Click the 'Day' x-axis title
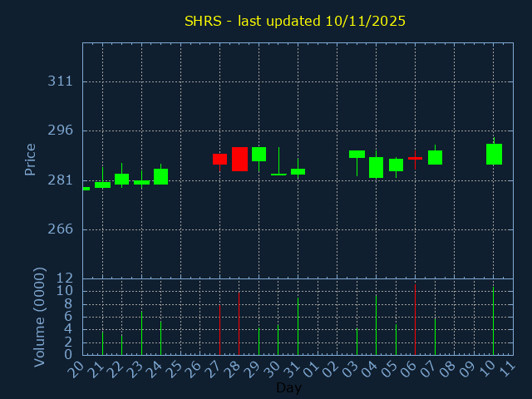The image size is (532, 399). tap(288, 387)
